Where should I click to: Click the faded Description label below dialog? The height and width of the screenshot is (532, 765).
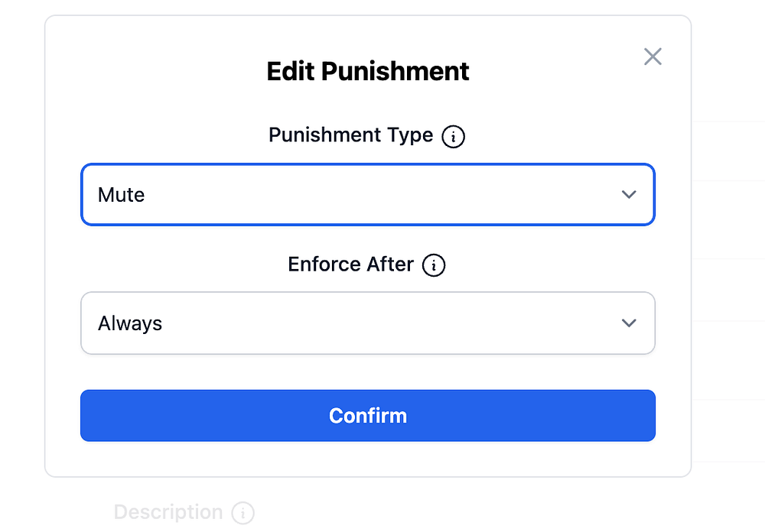[x=168, y=512]
